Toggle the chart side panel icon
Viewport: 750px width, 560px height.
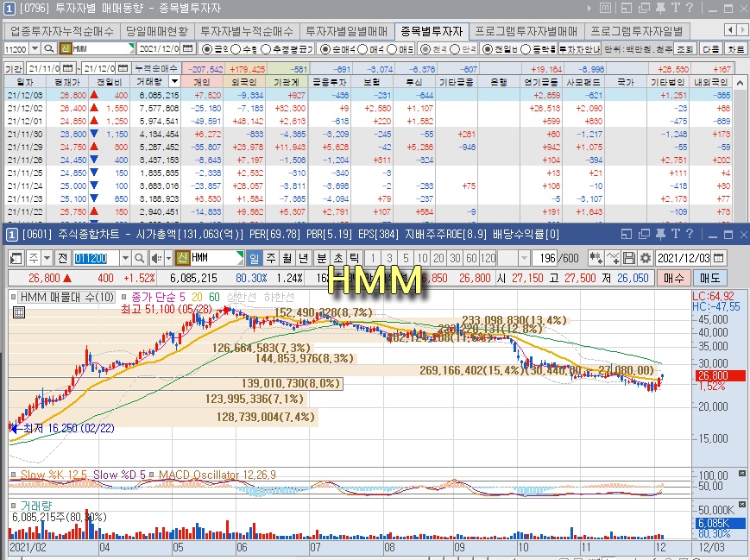tap(16, 259)
